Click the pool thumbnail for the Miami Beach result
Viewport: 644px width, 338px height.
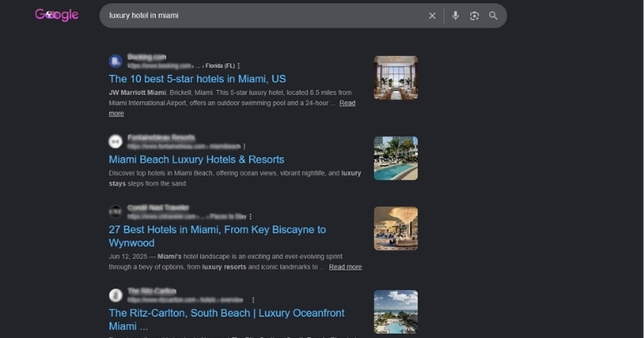395,158
